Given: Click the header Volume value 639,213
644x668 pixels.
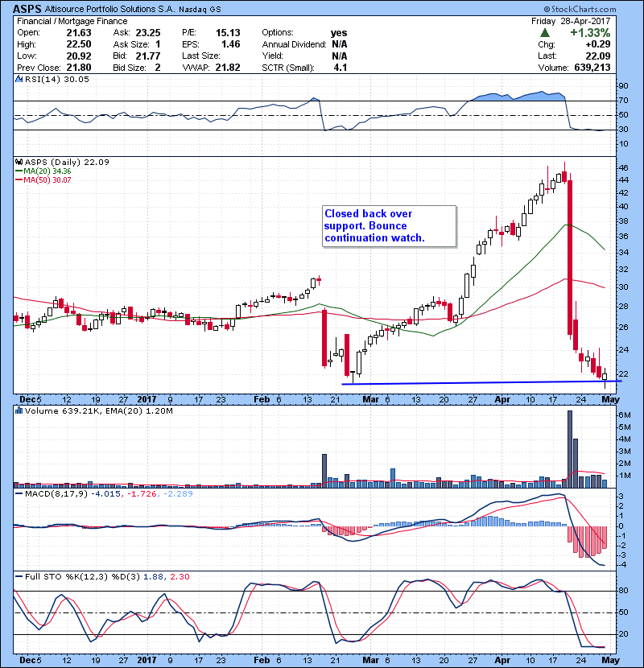Looking at the screenshot, I should click(592, 68).
